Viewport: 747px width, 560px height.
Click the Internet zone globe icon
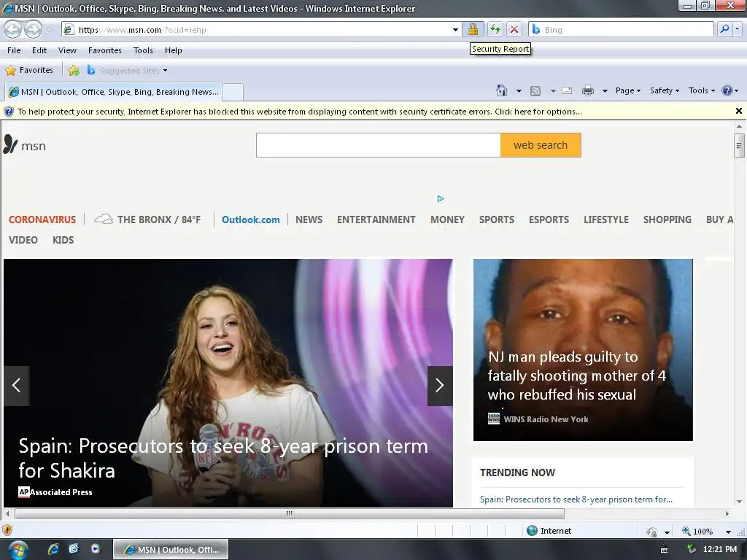point(532,531)
